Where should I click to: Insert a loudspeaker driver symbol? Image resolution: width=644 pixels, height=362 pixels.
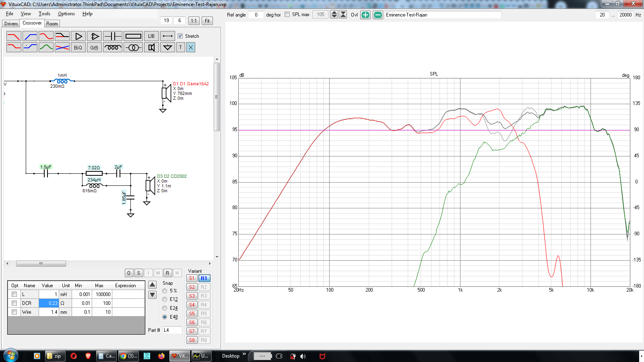coord(151,47)
